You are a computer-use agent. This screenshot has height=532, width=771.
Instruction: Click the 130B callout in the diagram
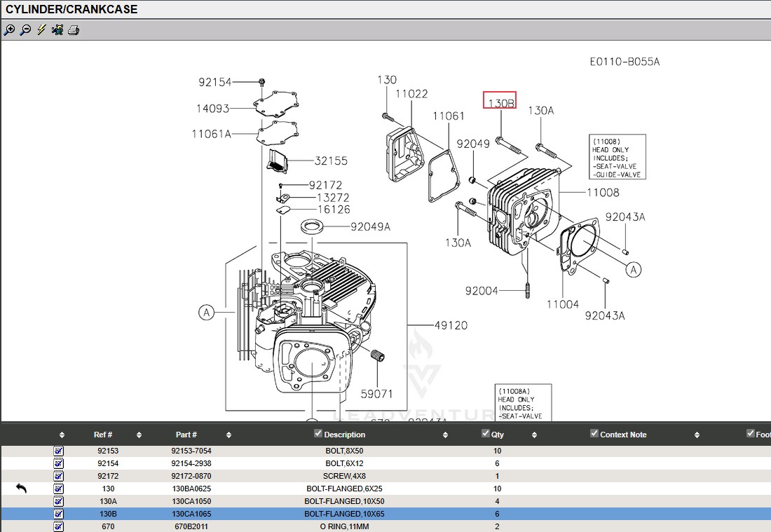500,102
